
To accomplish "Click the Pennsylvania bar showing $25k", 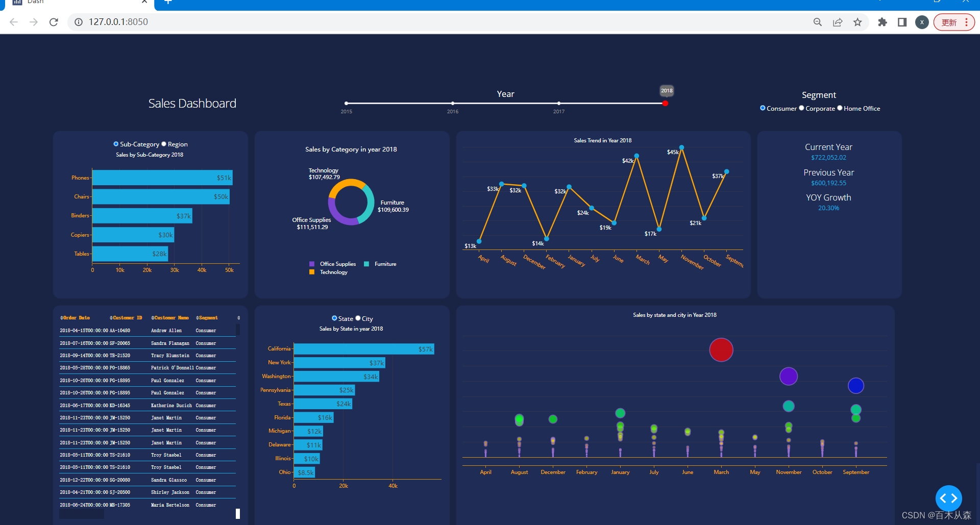I will 324,390.
